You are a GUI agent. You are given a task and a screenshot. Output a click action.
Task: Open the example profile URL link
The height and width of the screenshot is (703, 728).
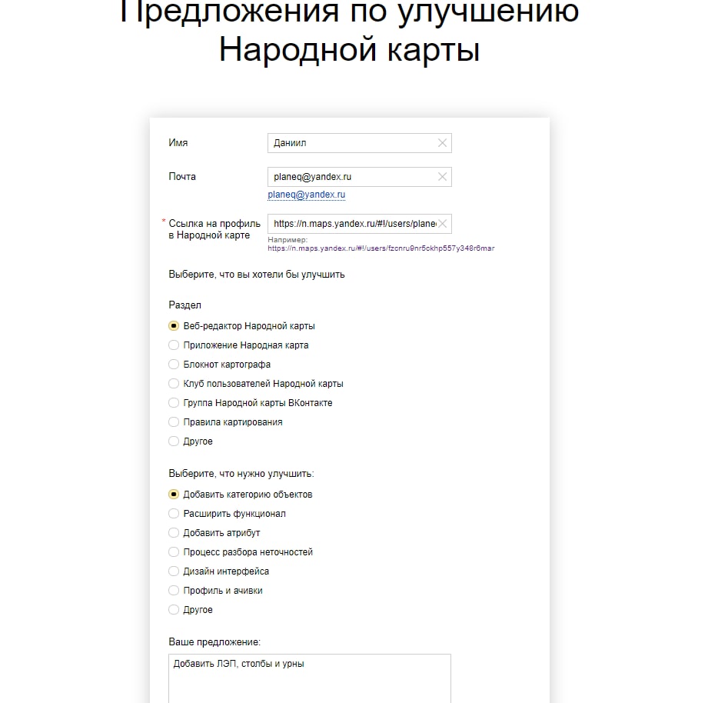381,248
